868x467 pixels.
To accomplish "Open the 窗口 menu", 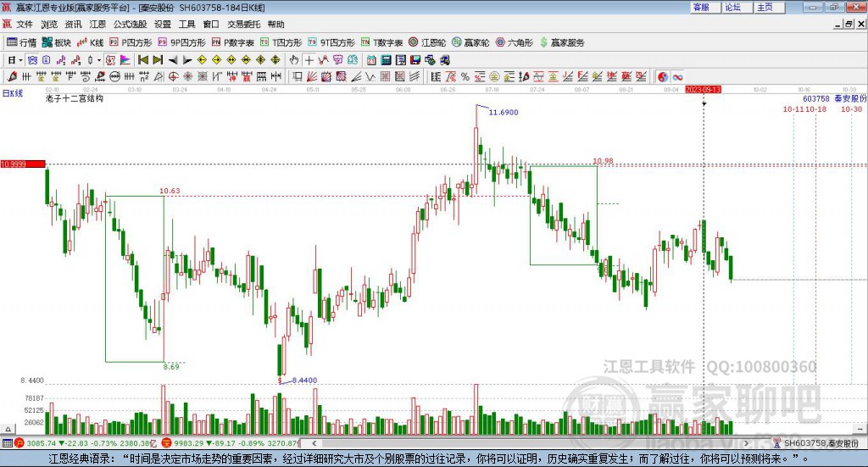I will pos(211,25).
